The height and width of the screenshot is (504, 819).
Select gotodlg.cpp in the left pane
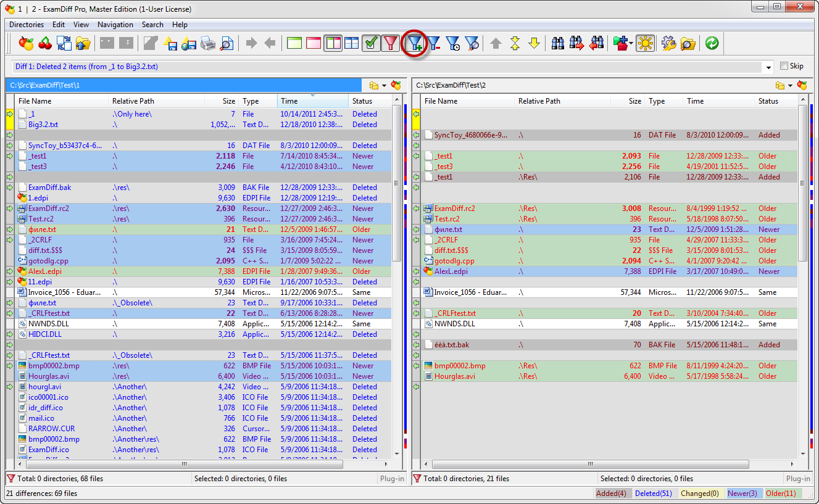tap(204, 261)
